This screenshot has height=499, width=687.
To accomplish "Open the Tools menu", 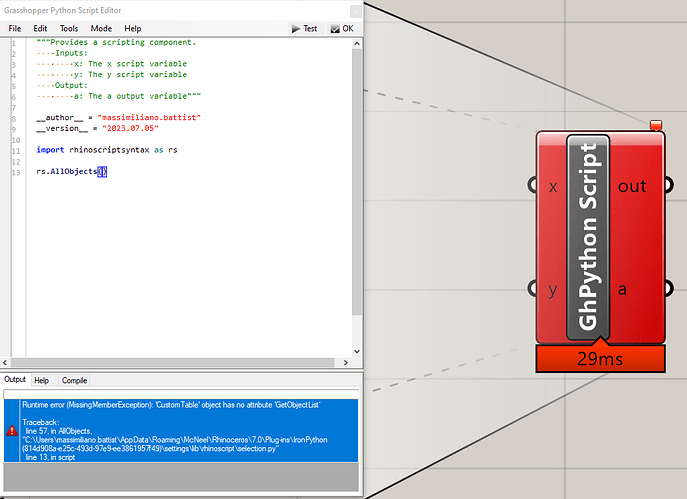I will 69,28.
